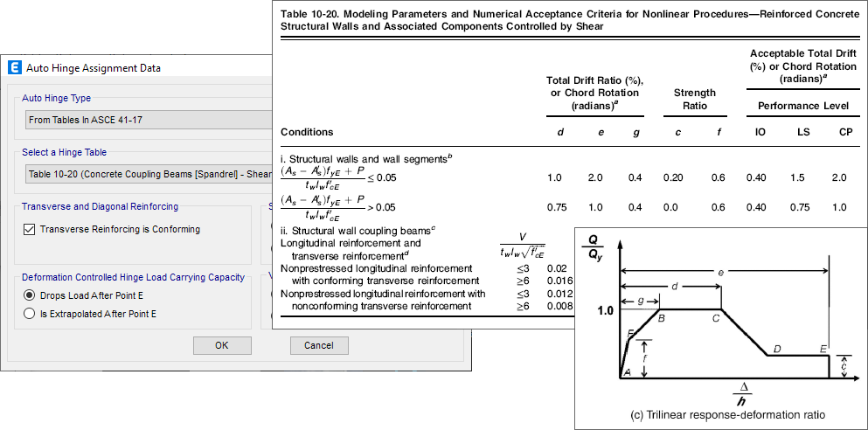Click the 0.008 chord rotation value

click(x=559, y=306)
